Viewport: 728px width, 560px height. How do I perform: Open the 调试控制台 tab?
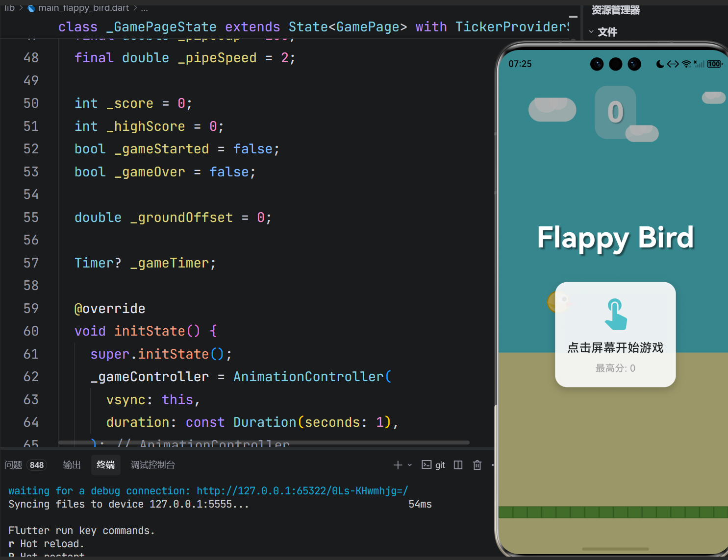pos(152,465)
